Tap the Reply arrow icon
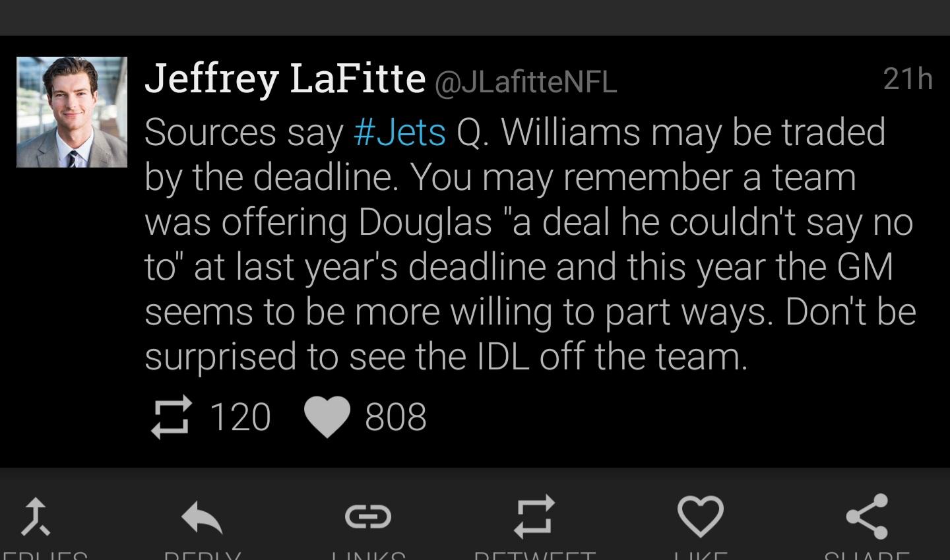Viewport: 950px width, 560px height. [x=202, y=517]
